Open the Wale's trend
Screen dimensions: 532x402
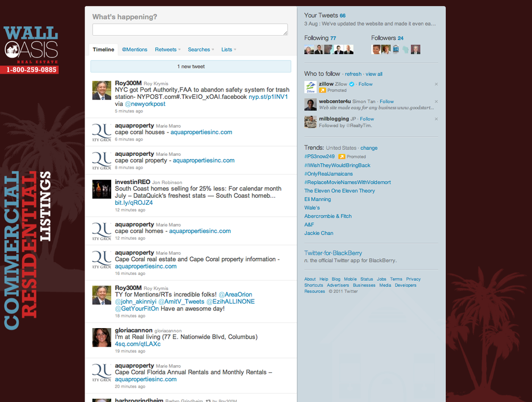(312, 207)
